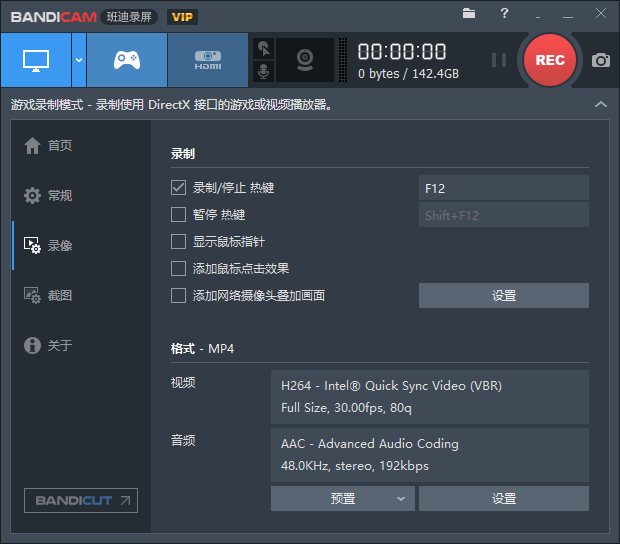Toggle the mouse cursor effect icon
The width and height of the screenshot is (620, 544).
pos(263,49)
